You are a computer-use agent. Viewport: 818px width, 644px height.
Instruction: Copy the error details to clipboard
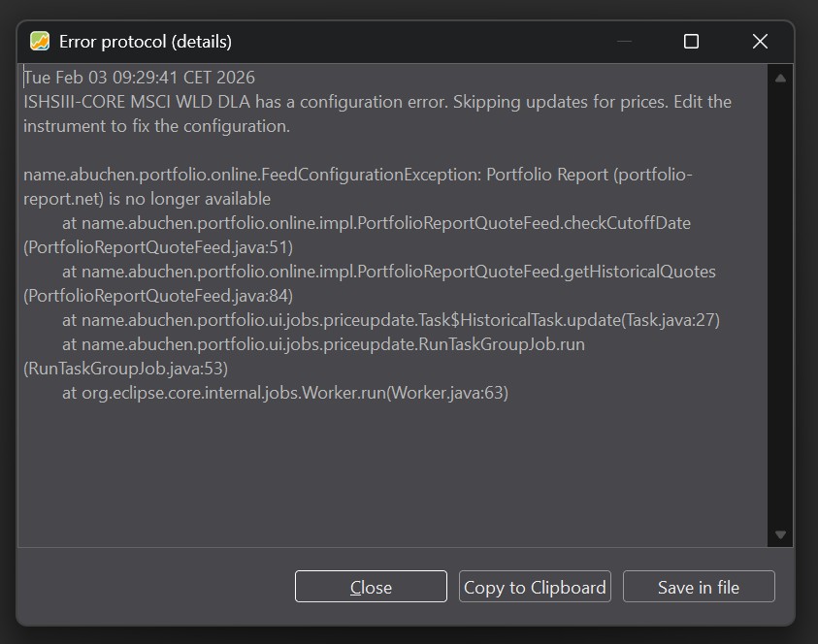(x=535, y=587)
